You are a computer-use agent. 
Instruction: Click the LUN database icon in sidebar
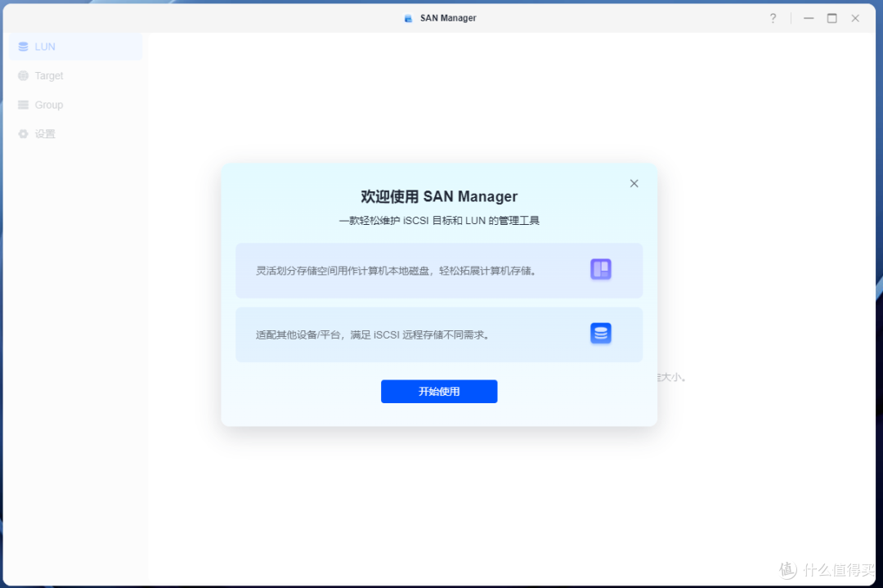(x=23, y=47)
